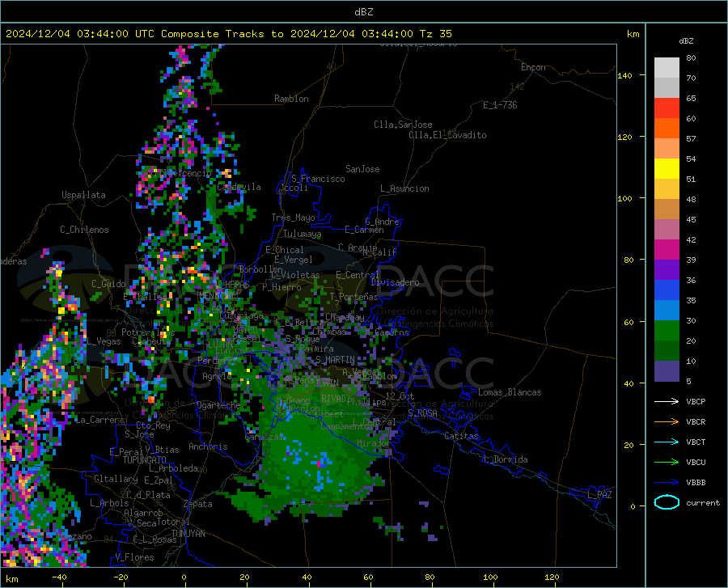The image size is (728, 588).
Task: Click the TUPUNGATO label
Action: pos(145,460)
